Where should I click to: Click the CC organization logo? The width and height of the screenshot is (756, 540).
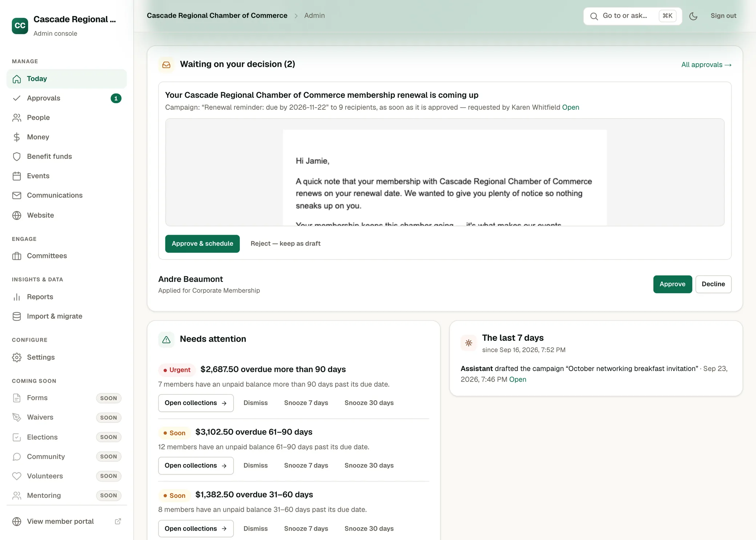tap(20, 25)
